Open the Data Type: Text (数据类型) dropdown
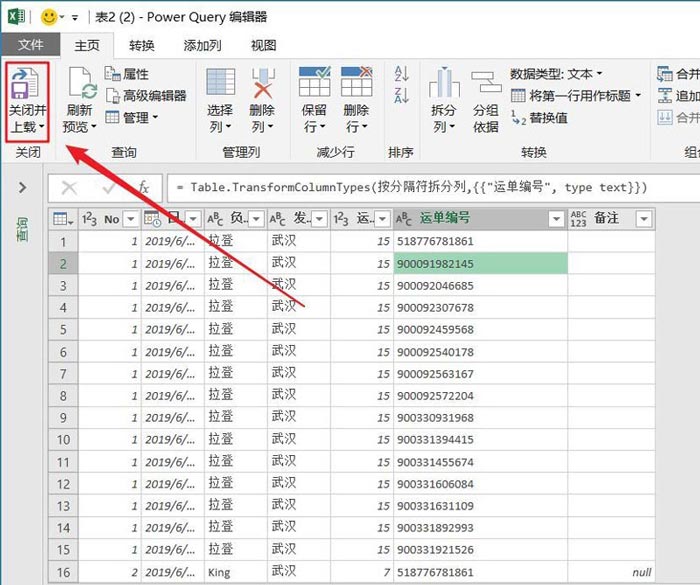 pyautogui.click(x=556, y=74)
